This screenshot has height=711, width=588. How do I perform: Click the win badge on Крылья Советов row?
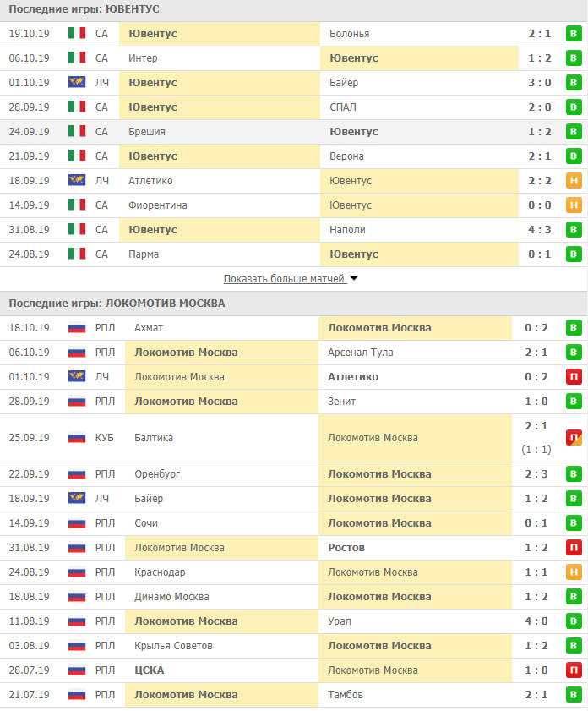pyautogui.click(x=574, y=645)
